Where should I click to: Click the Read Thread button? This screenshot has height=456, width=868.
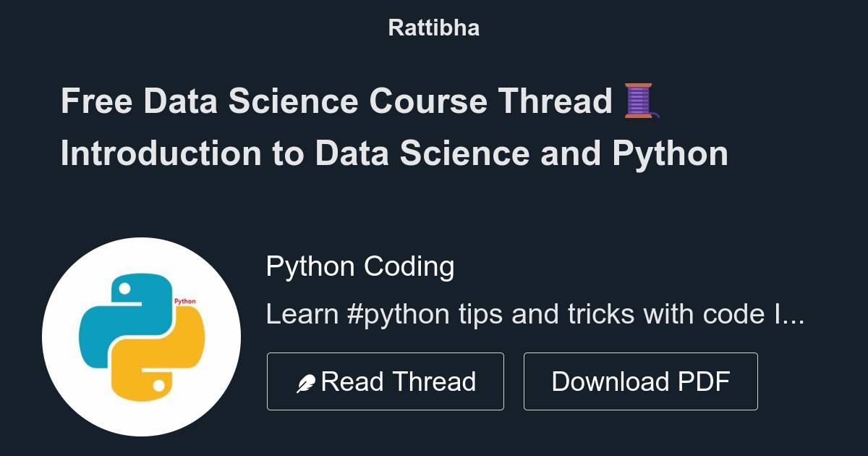coord(386,381)
